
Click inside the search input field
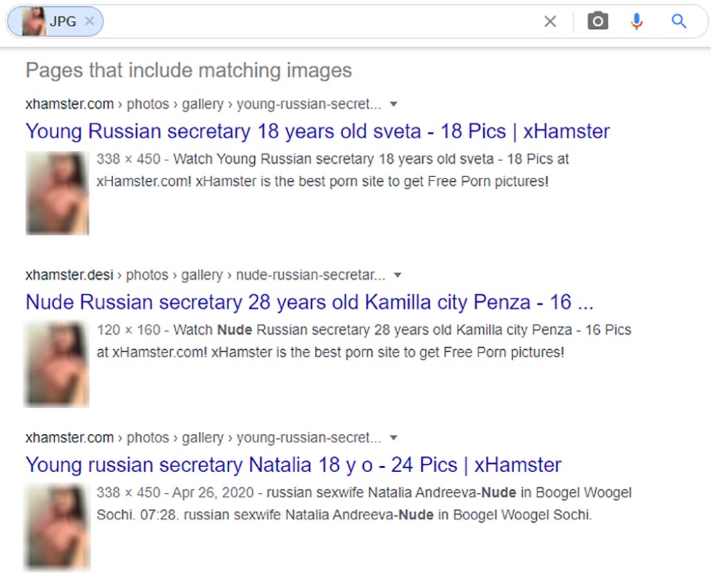coord(278,21)
